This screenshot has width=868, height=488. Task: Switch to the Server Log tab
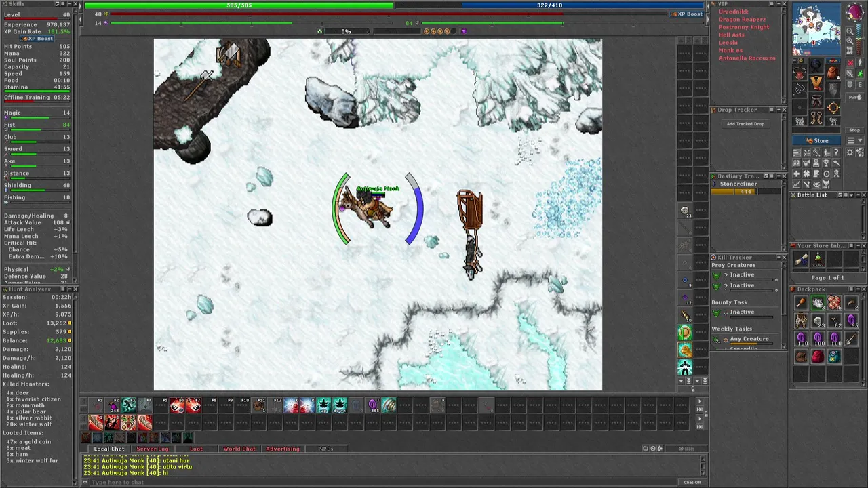click(153, 449)
